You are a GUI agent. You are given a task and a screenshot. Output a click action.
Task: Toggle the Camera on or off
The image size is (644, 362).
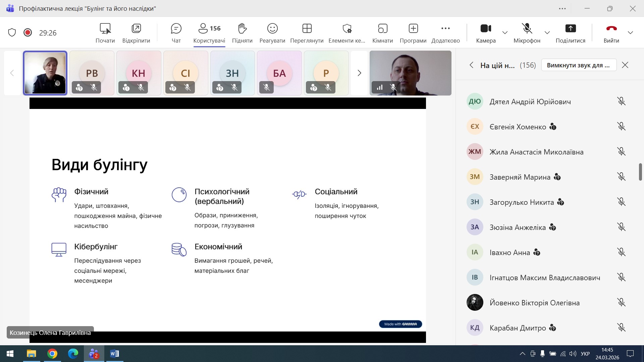pyautogui.click(x=485, y=29)
